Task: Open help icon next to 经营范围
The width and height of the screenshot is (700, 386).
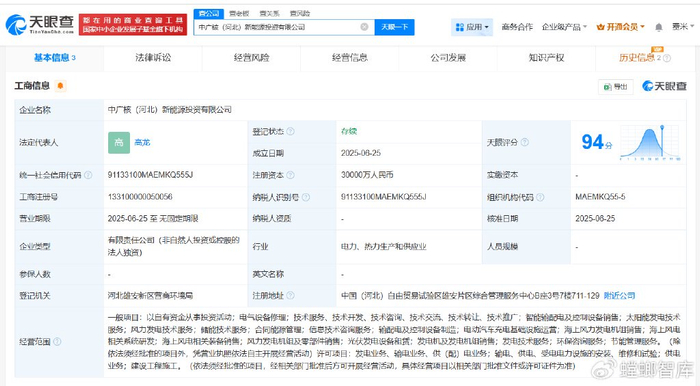Action: [57, 342]
